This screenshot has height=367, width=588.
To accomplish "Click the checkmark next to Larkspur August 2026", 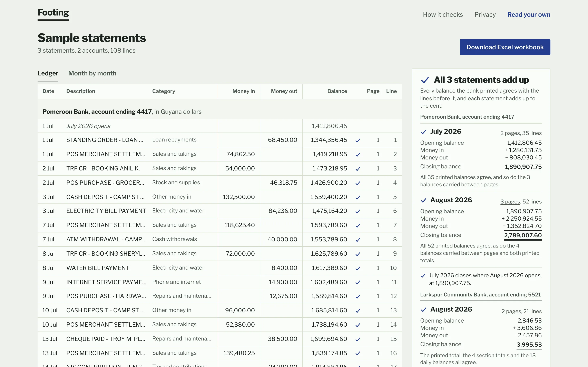I will (423, 310).
